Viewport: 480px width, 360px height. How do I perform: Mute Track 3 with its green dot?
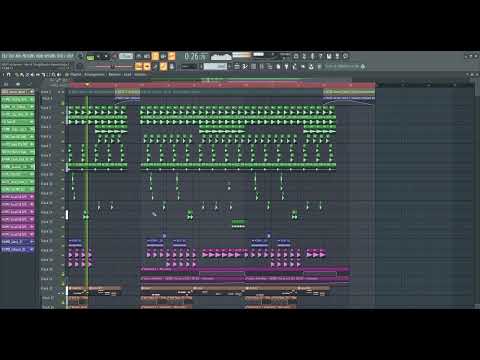point(63,113)
